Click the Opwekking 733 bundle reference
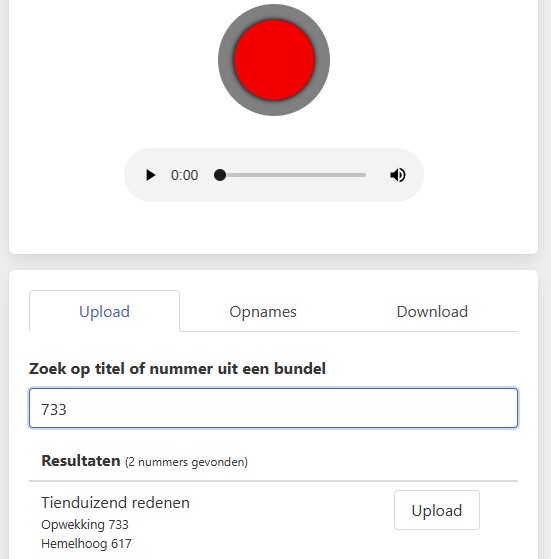Image resolution: width=551 pixels, height=559 pixels. pyautogui.click(x=85, y=524)
